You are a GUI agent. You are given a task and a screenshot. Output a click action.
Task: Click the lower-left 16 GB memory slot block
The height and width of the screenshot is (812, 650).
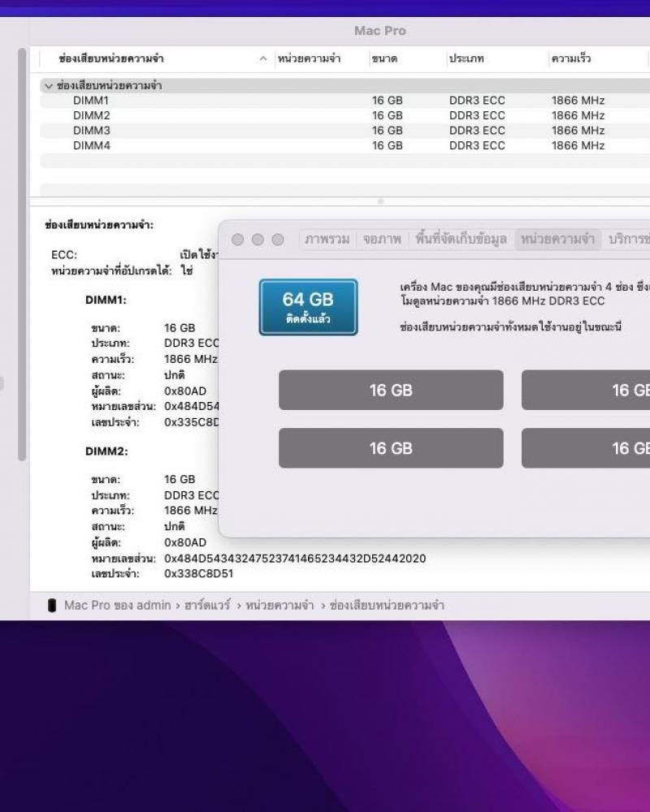(x=391, y=448)
